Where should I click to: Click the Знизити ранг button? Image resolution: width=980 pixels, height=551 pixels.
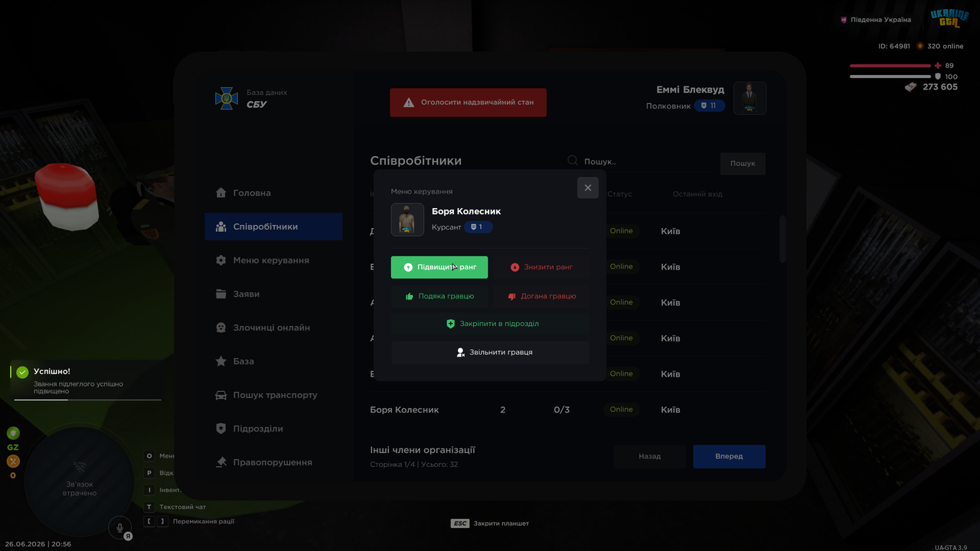coord(541,267)
